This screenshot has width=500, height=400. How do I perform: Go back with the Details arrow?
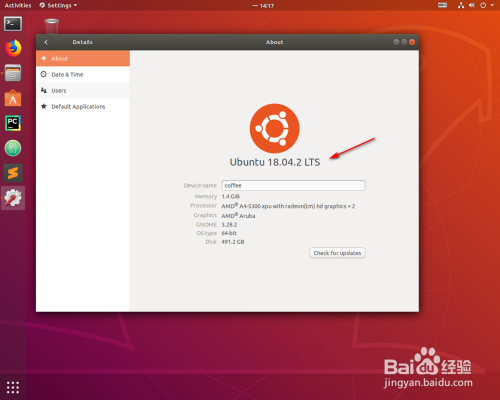coord(46,42)
